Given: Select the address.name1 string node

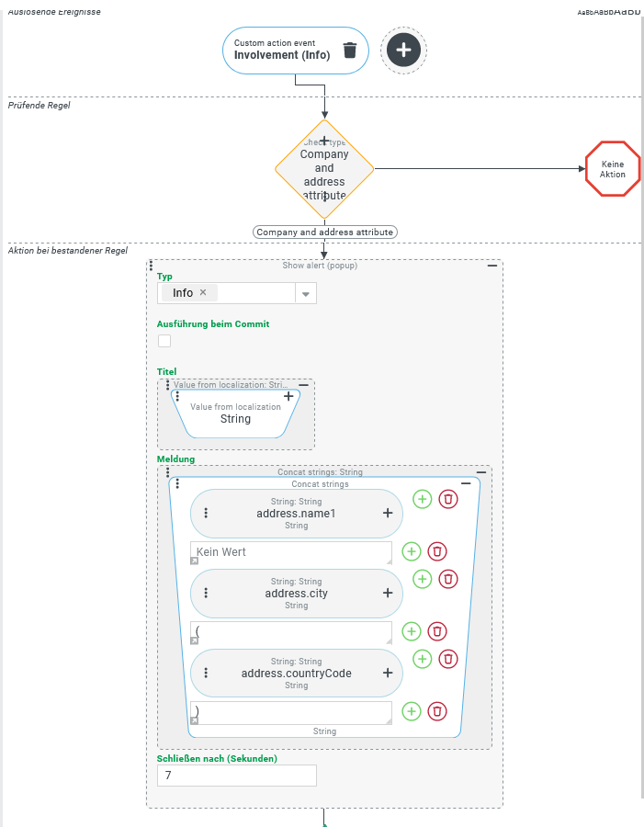Looking at the screenshot, I should (297, 514).
